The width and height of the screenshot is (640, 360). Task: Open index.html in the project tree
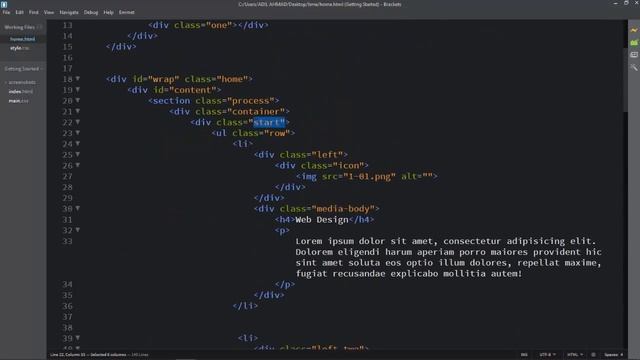[x=20, y=91]
